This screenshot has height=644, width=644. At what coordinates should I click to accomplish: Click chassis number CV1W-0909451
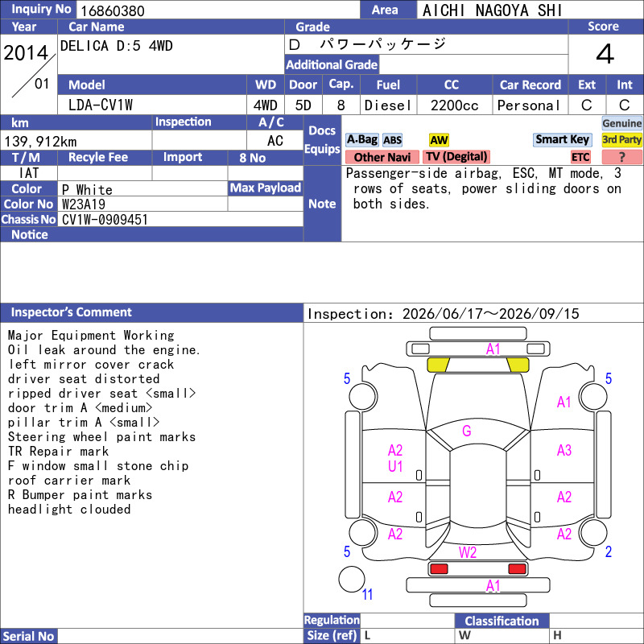pyautogui.click(x=105, y=219)
